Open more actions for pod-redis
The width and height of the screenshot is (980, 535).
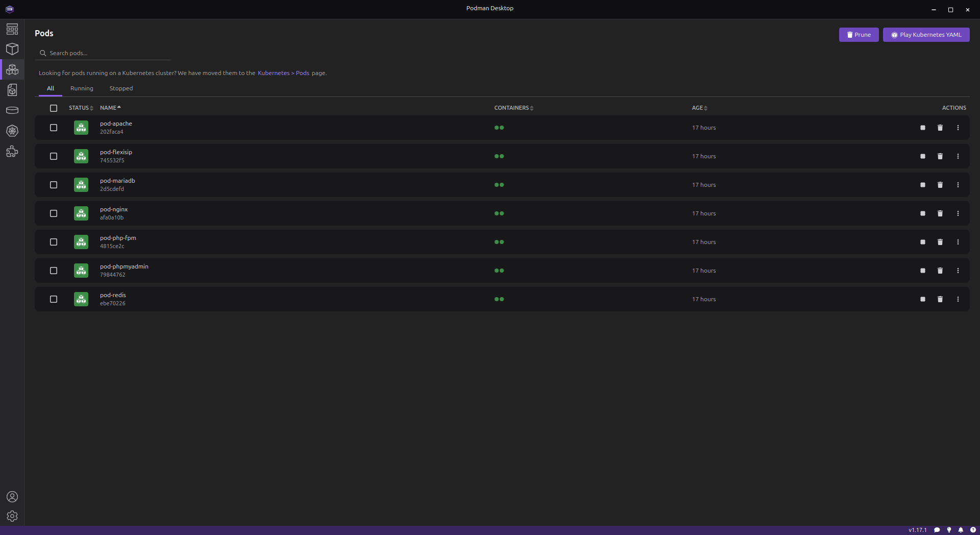pyautogui.click(x=958, y=299)
